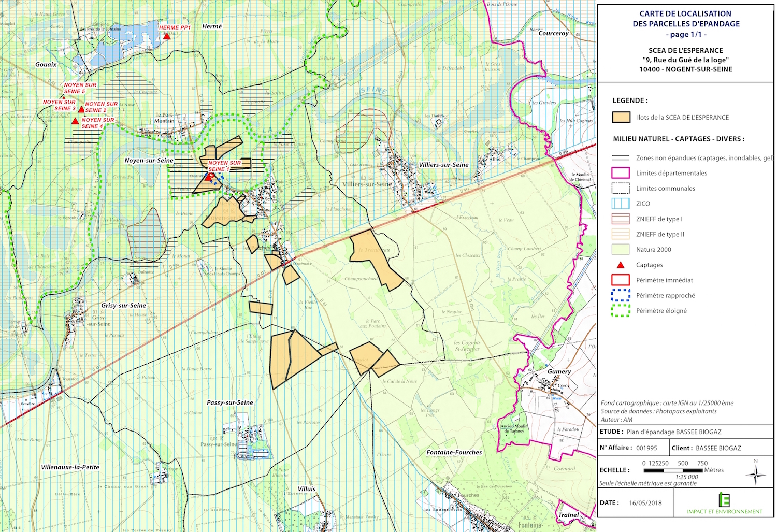Click the Fond cartographique source note
This screenshot has width=777, height=532.
667,403
